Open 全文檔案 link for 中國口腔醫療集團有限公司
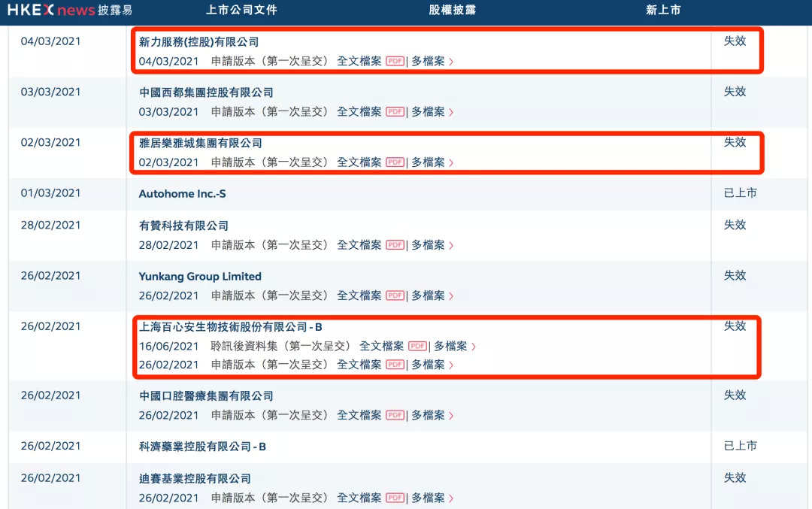 coord(359,415)
